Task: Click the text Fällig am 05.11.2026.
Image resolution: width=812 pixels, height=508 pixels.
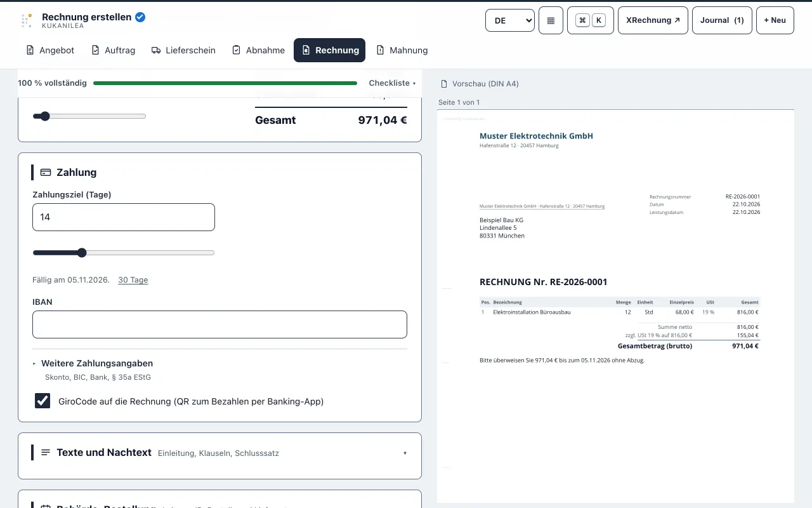Action: pos(71,280)
